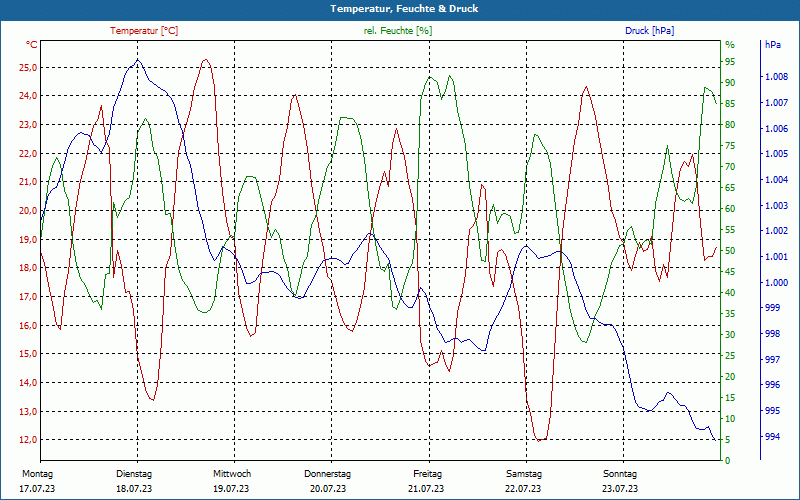Click green humidity axis value "90"
This screenshot has height=500, width=800.
pos(730,83)
